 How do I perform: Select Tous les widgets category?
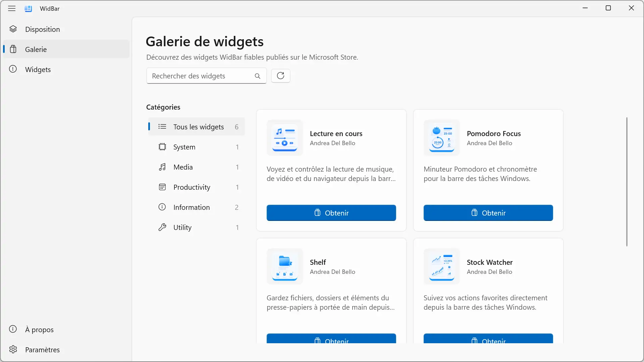pos(197,127)
